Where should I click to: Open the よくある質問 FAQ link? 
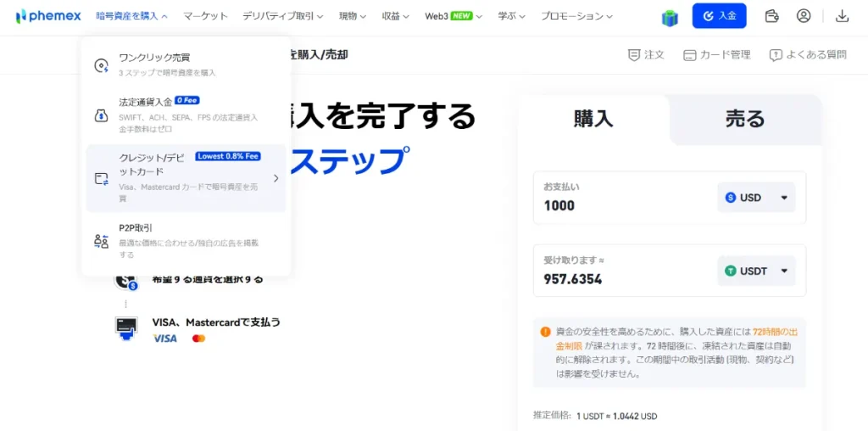pyautogui.click(x=808, y=55)
